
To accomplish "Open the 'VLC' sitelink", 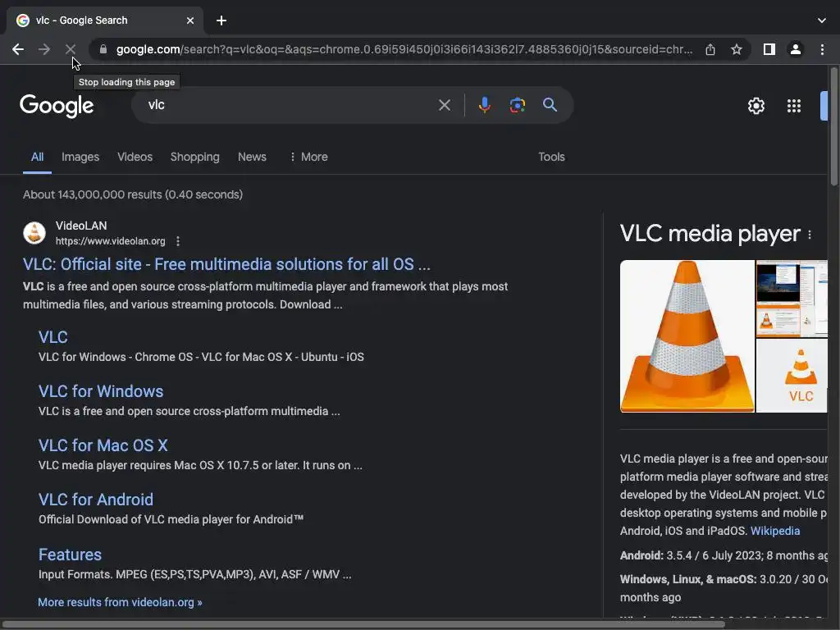I will pyautogui.click(x=53, y=337).
